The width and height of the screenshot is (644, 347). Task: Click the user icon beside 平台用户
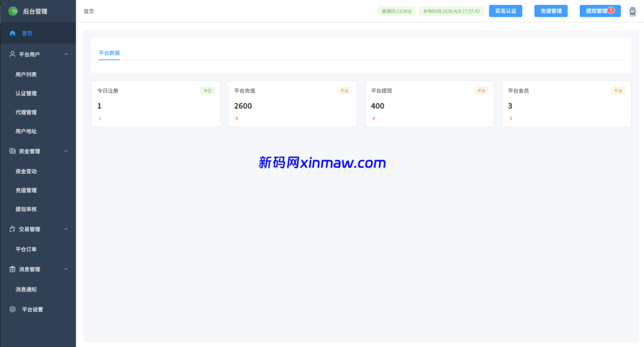pos(13,54)
